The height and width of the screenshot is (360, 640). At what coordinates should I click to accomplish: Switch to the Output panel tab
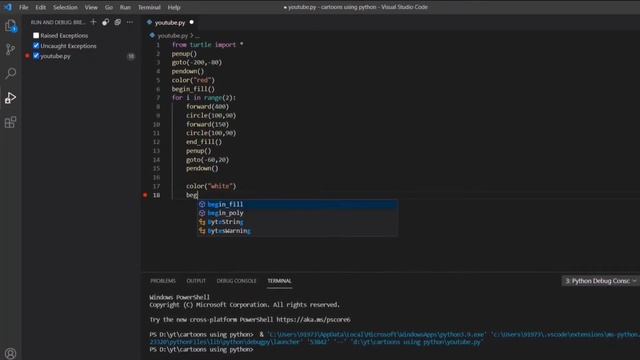pyautogui.click(x=196, y=281)
